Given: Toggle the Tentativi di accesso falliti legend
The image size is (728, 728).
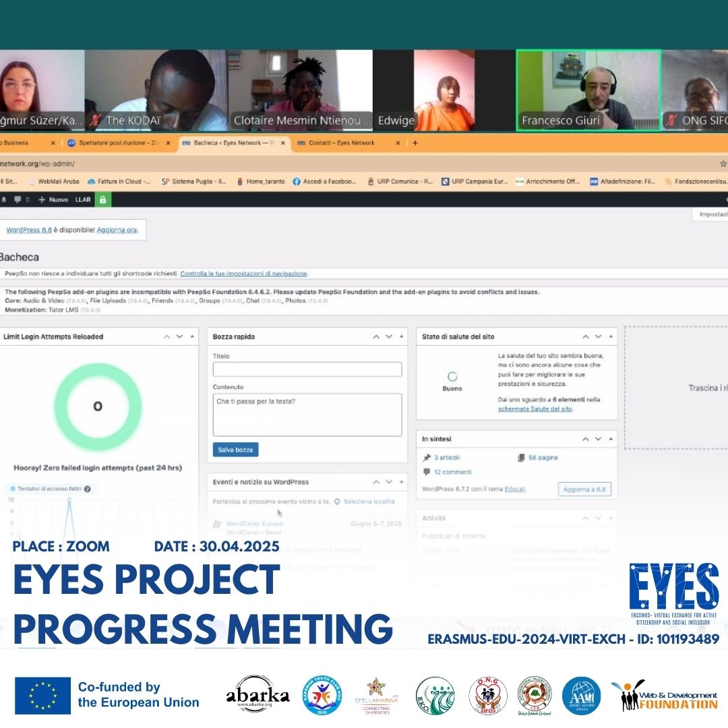Looking at the screenshot, I should [47, 489].
